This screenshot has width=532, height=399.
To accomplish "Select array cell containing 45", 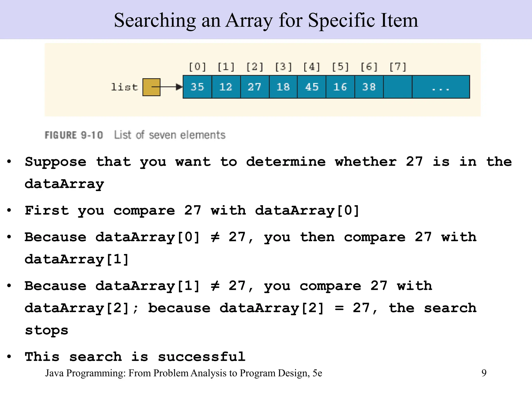I will point(311,87).
